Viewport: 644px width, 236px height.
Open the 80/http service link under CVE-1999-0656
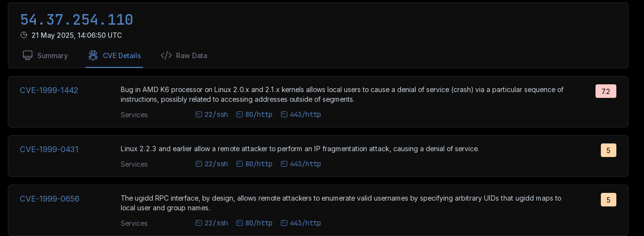click(x=254, y=223)
